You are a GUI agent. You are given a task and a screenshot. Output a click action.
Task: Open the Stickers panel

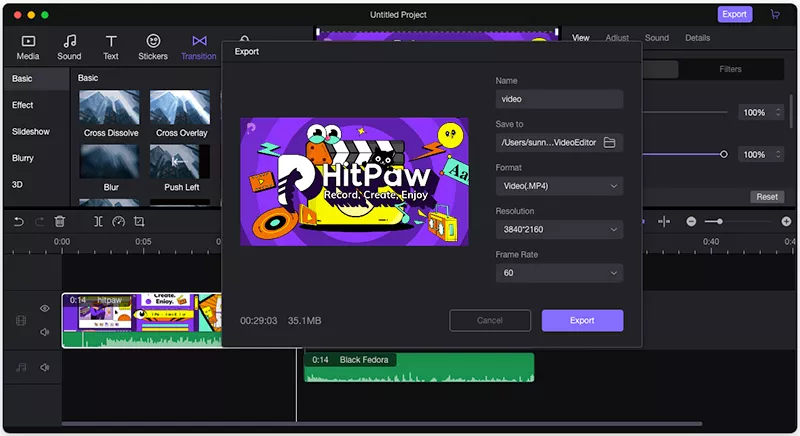click(x=153, y=47)
